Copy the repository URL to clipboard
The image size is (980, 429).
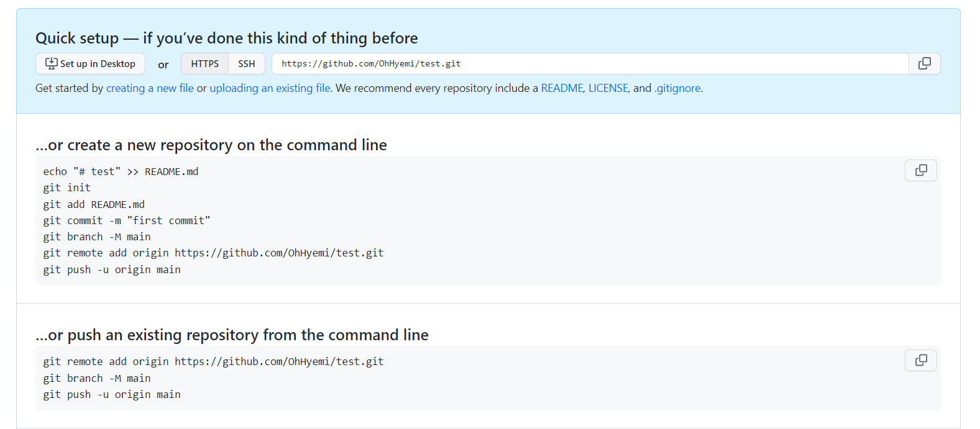click(924, 63)
